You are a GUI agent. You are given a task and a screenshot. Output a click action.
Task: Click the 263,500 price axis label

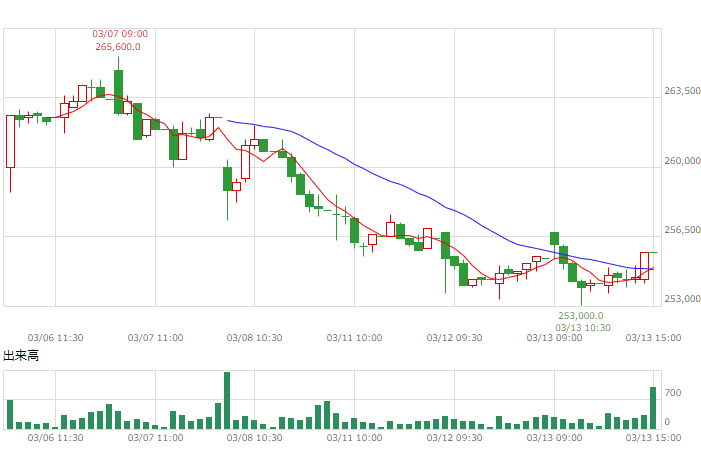tap(682, 91)
